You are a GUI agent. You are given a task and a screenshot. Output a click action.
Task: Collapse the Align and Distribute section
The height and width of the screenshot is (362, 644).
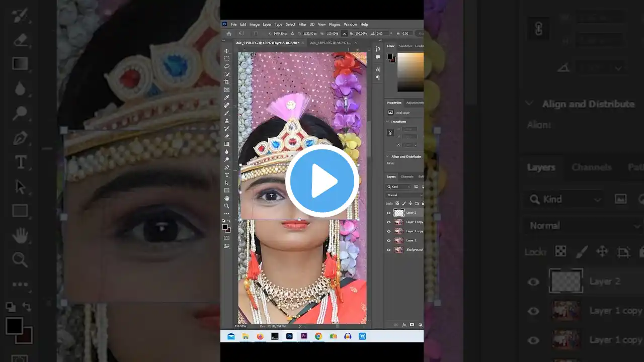(x=386, y=156)
